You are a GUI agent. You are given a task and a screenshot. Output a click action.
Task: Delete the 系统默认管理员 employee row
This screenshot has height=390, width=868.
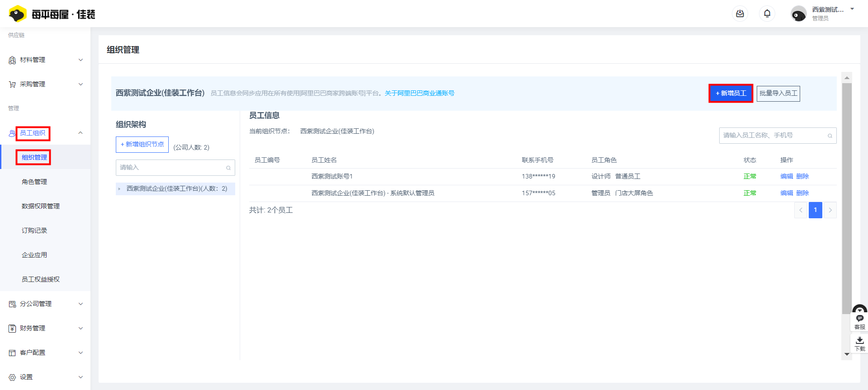[x=802, y=193]
